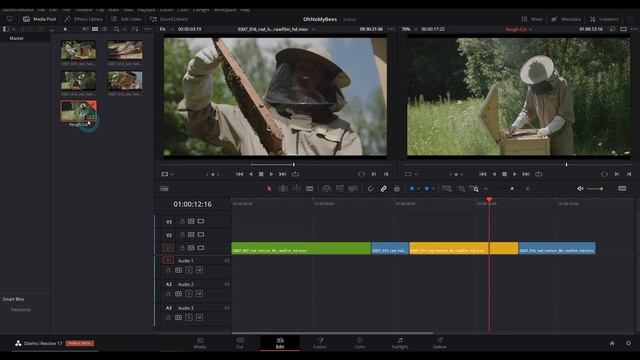Open the flag color dropdown arrow
This screenshot has height=360, width=640.
(x=418, y=189)
